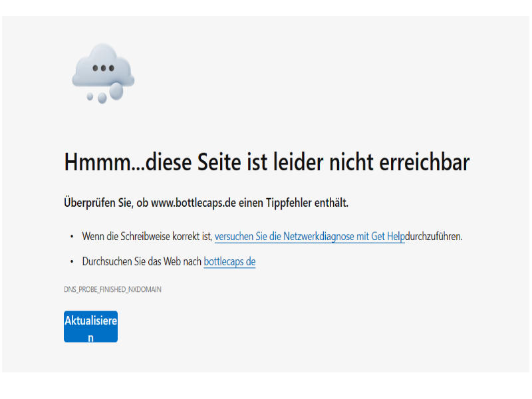
Task: Click the text 'Durchsuchen Sie das Web nach'
Action: (x=142, y=261)
